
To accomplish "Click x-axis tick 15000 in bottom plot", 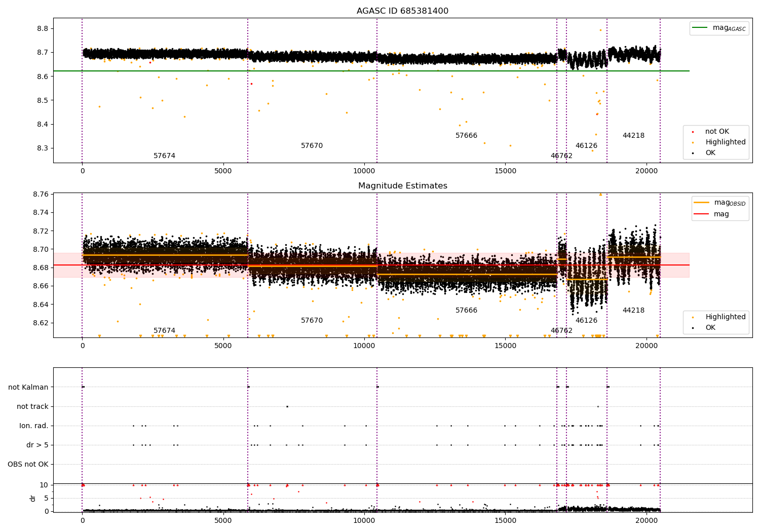I will tap(505, 520).
